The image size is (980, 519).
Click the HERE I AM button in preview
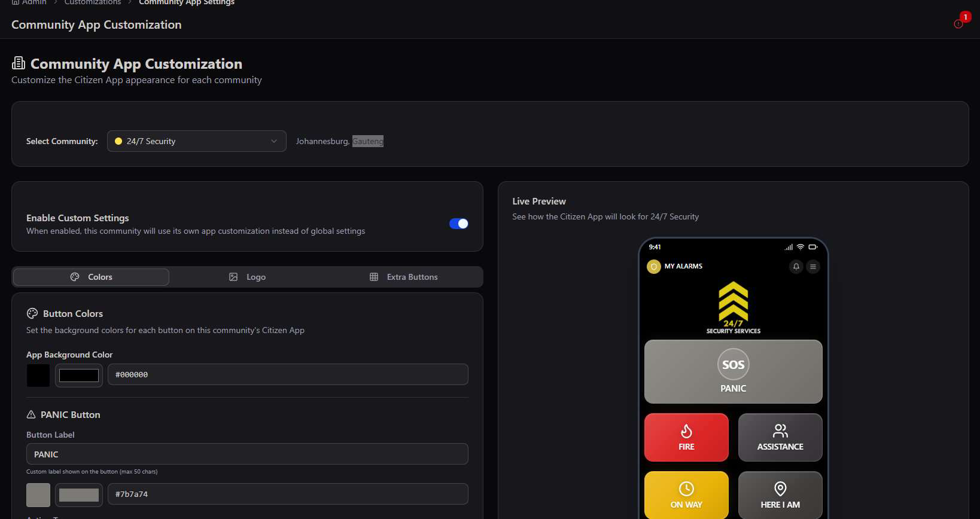pyautogui.click(x=780, y=495)
